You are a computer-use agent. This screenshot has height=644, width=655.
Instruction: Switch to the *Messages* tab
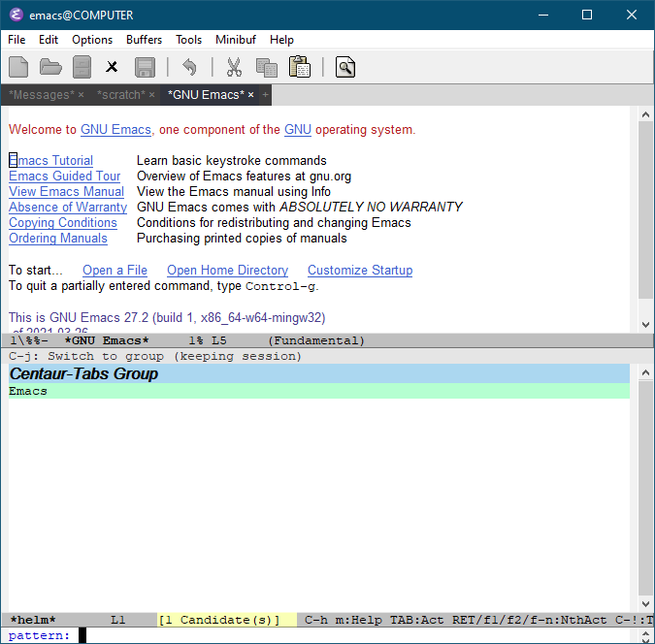point(42,95)
